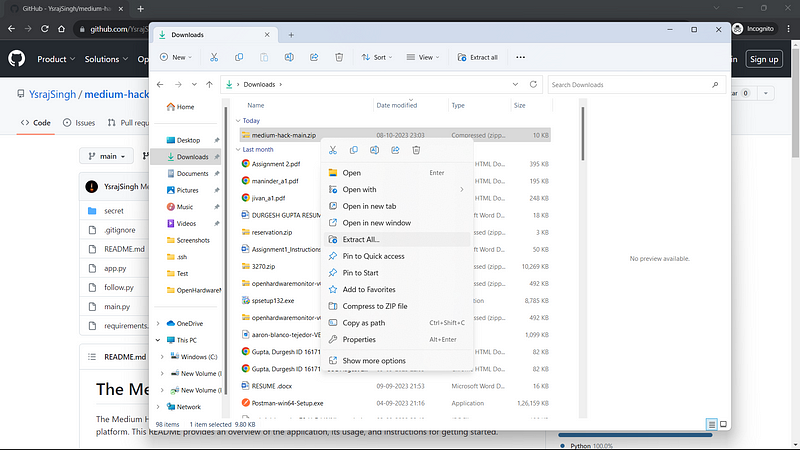Click the Copy icon in Explorer toolbar
800x450 pixels.
tap(239, 57)
